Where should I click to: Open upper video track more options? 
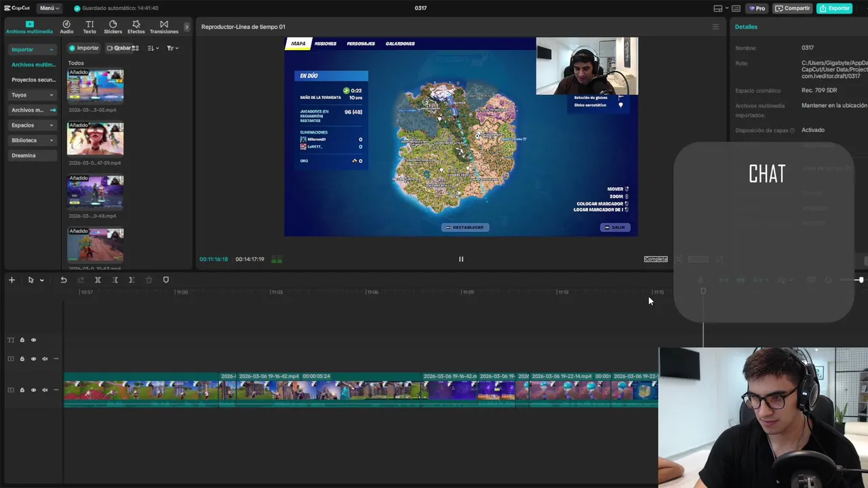56,359
